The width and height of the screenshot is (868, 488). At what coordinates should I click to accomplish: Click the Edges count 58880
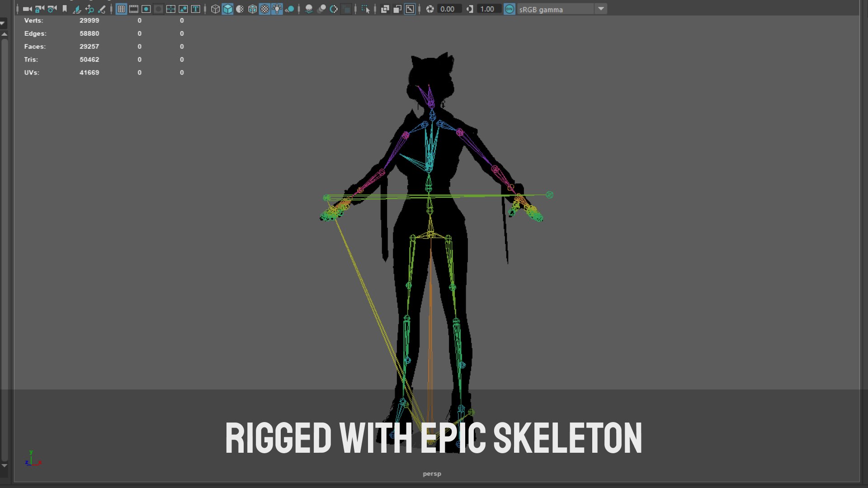pos(89,33)
